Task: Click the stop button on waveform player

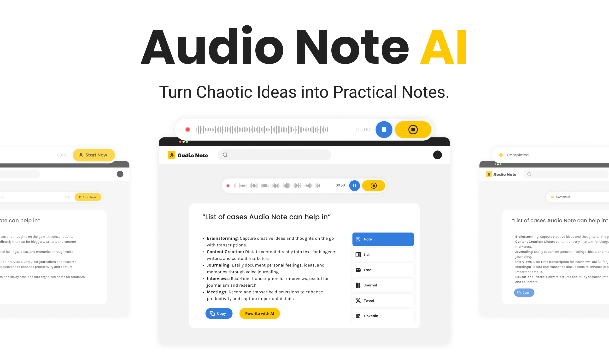Action: coord(412,129)
